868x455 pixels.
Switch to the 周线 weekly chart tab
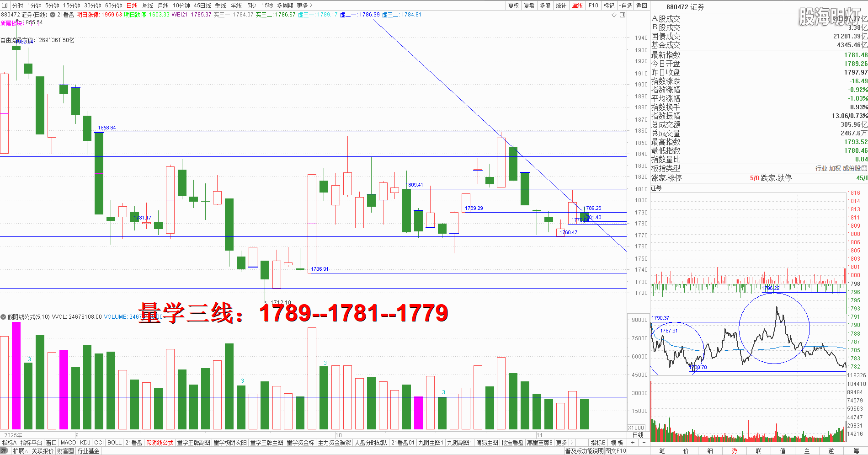(148, 5)
